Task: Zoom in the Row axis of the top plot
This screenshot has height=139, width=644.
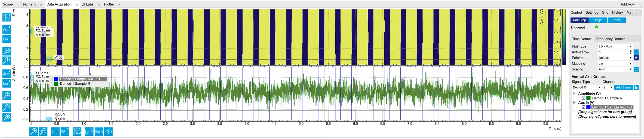Action: click(x=7, y=60)
